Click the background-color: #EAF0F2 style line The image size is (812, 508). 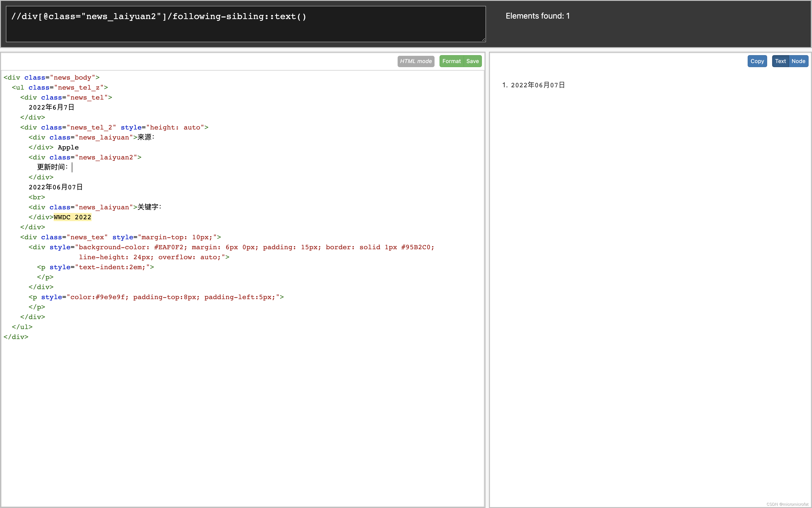(232, 247)
